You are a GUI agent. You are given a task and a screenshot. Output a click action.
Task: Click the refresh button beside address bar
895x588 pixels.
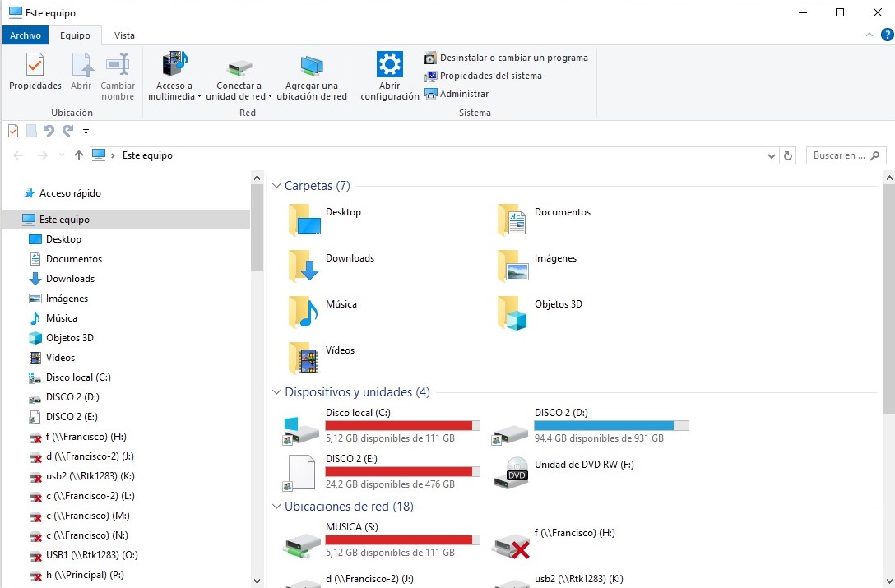788,155
